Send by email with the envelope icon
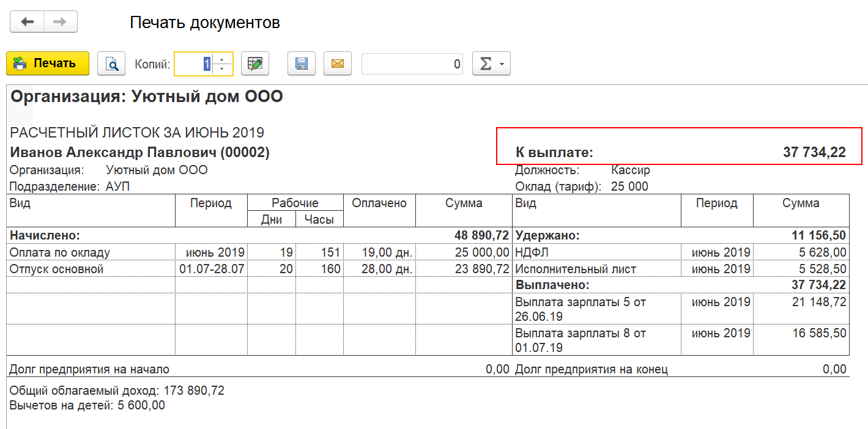This screenshot has width=868, height=429. (338, 64)
